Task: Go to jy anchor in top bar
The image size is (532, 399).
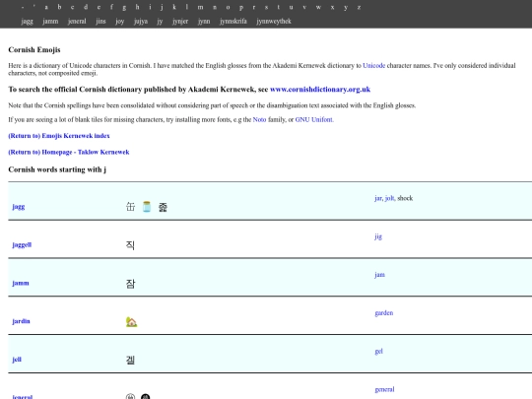Action: [x=160, y=22]
